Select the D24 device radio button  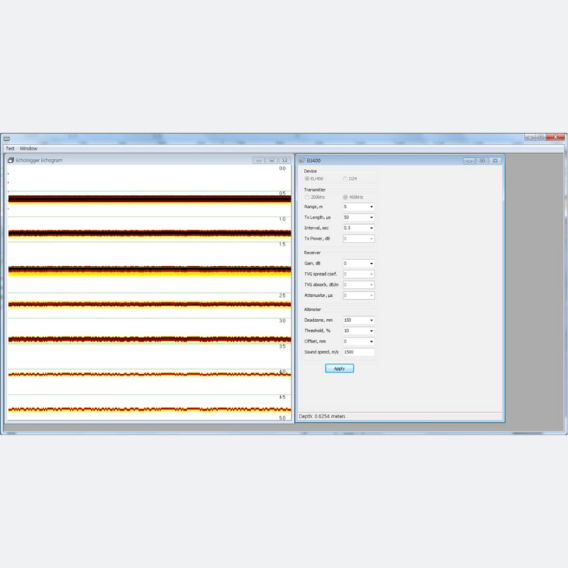(345, 179)
